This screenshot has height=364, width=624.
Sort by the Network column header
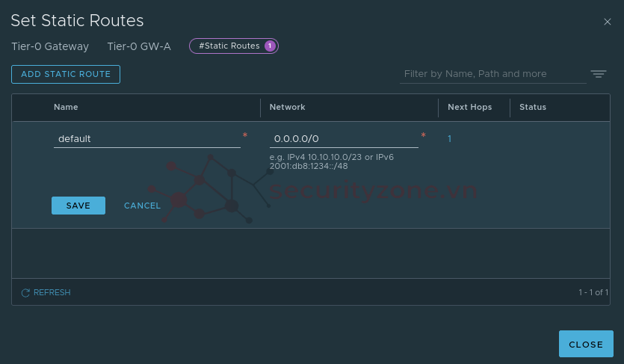[287, 107]
